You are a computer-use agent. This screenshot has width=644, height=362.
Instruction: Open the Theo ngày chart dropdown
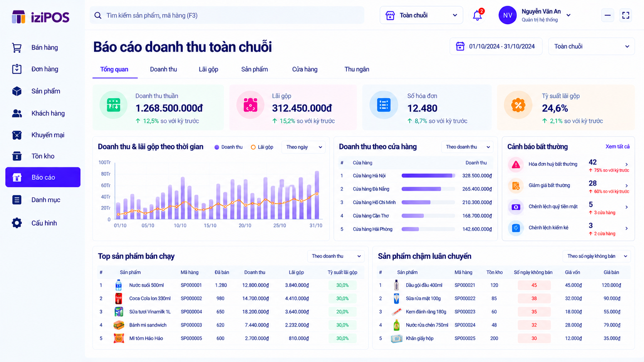click(x=304, y=147)
